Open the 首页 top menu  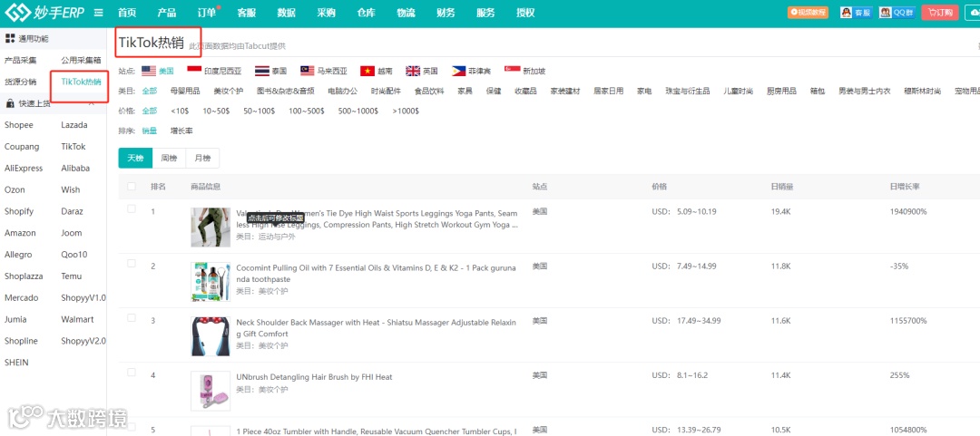click(x=127, y=13)
